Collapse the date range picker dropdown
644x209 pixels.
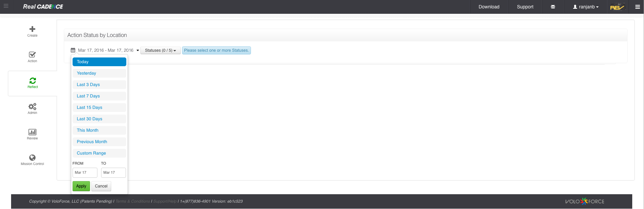click(x=138, y=50)
